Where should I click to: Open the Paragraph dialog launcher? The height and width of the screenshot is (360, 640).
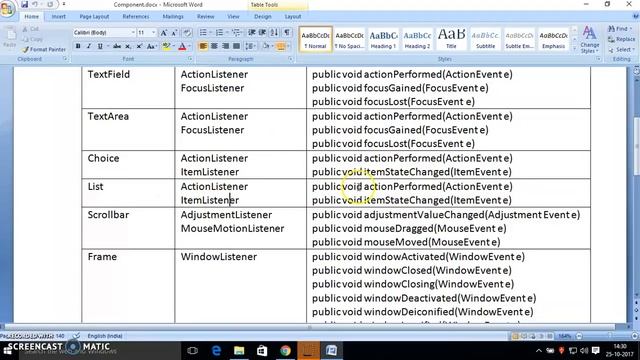[x=291, y=59]
